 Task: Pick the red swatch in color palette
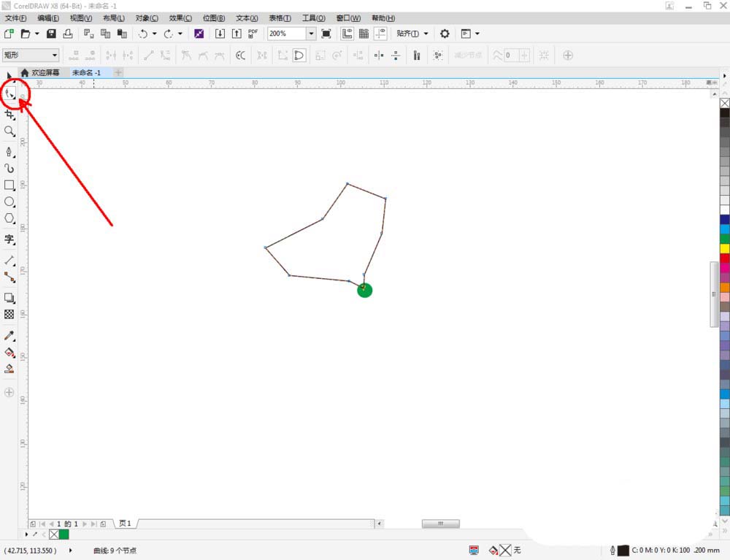coord(724,258)
